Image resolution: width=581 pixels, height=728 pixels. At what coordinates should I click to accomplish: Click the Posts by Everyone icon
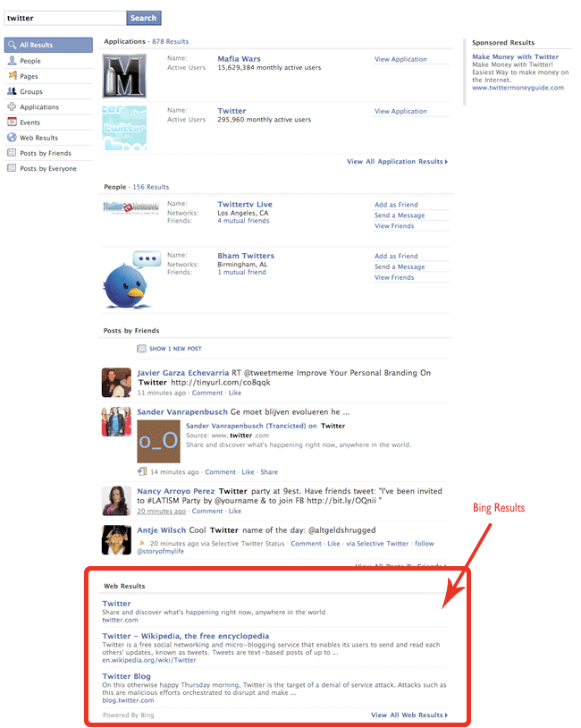(12, 167)
